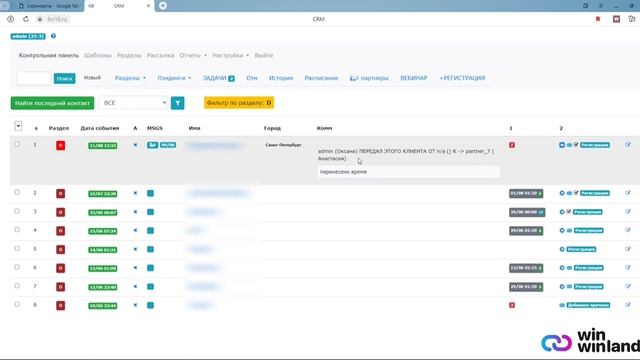The image size is (640, 360).
Task: Click small checkbox icon in column 2 of row 3
Action: click(569, 211)
